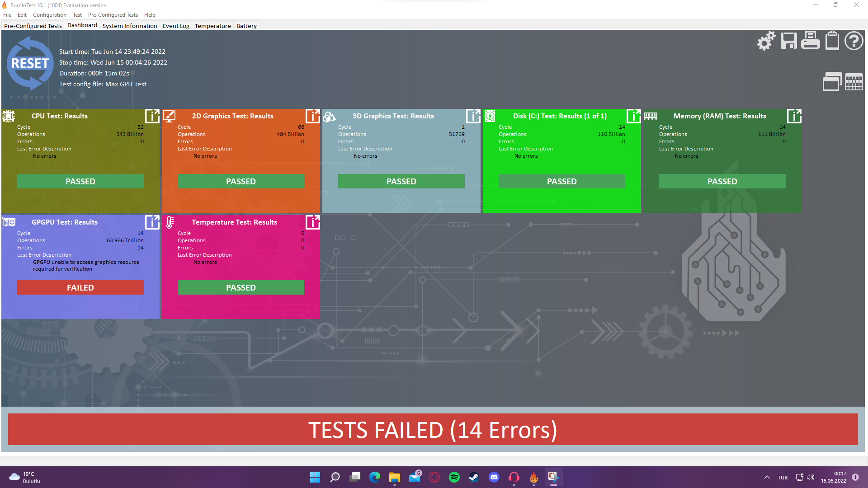Image resolution: width=868 pixels, height=488 pixels.
Task: Click PASSED button in Disk test
Action: pyautogui.click(x=561, y=181)
